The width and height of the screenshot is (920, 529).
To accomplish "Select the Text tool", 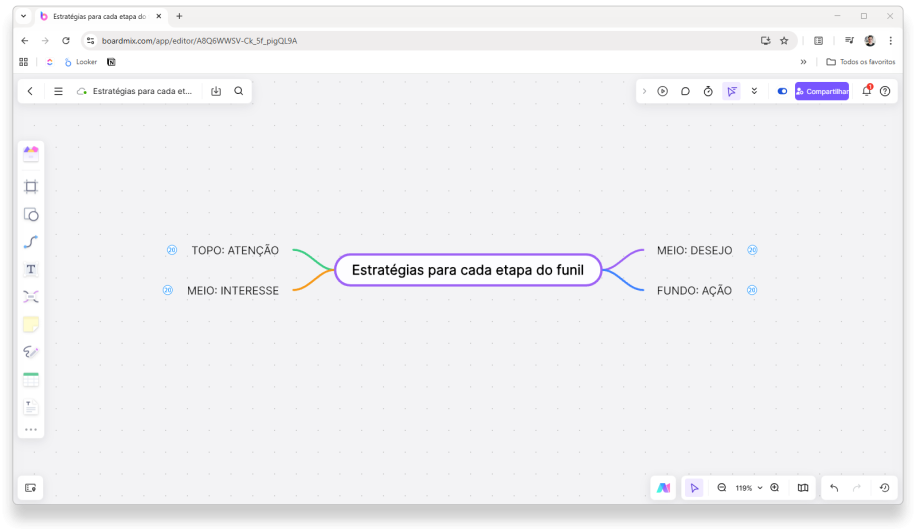I will coord(31,269).
